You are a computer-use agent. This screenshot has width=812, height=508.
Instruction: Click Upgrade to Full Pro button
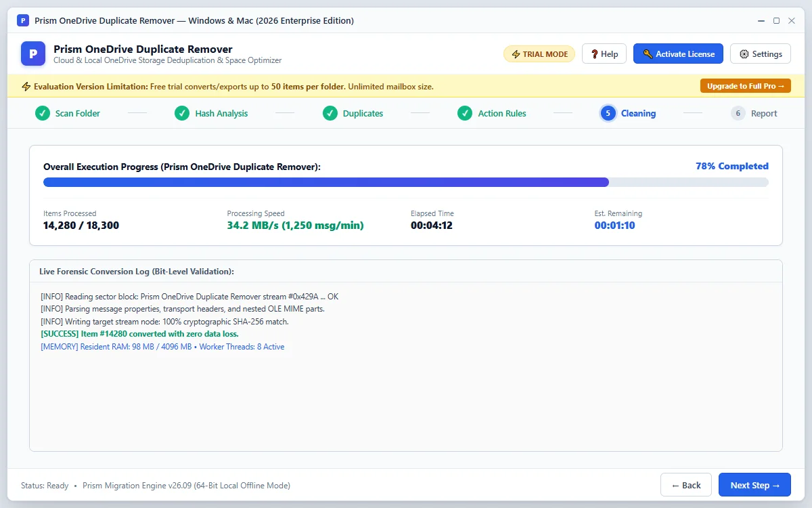point(746,86)
